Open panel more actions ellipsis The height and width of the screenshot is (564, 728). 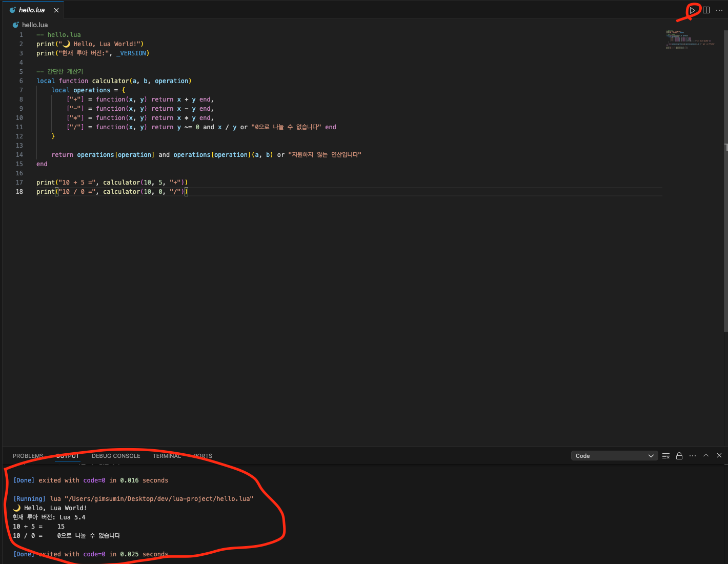coord(693,456)
